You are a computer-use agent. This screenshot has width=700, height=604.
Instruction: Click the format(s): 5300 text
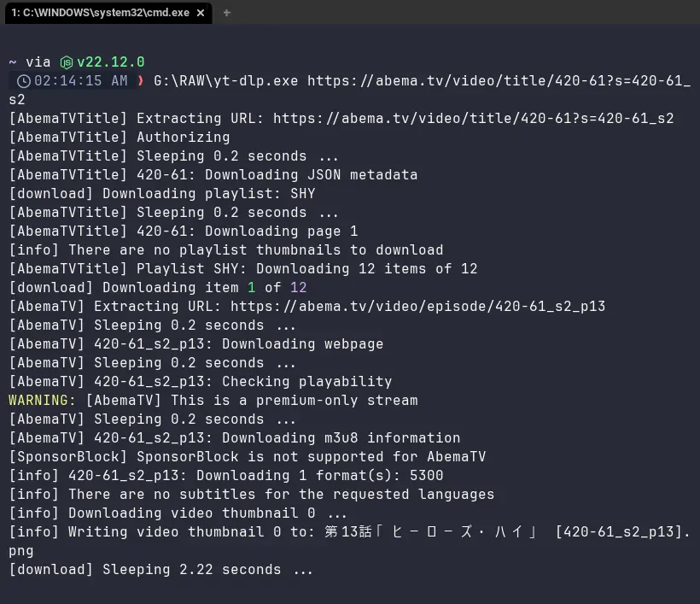pyautogui.click(x=380, y=475)
